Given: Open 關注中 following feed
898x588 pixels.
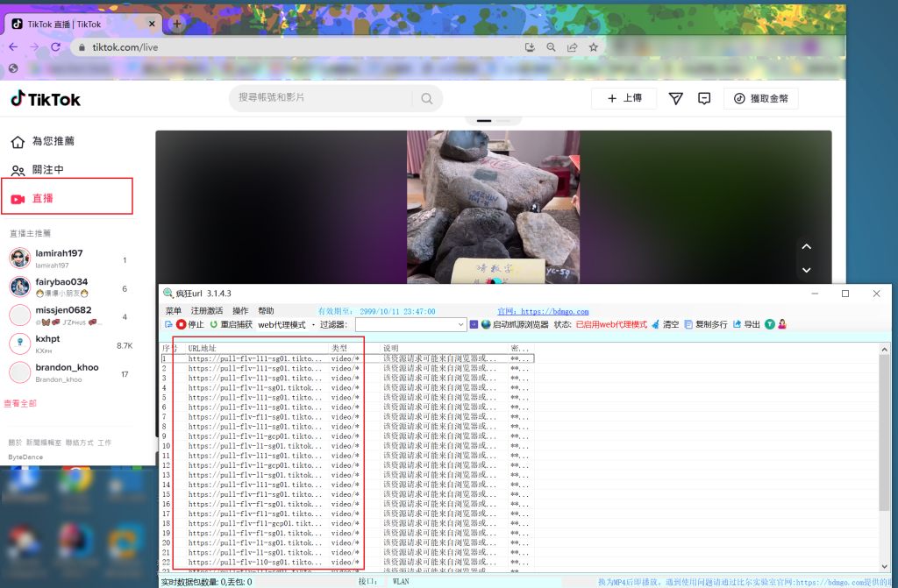Looking at the screenshot, I should (x=38, y=170).
